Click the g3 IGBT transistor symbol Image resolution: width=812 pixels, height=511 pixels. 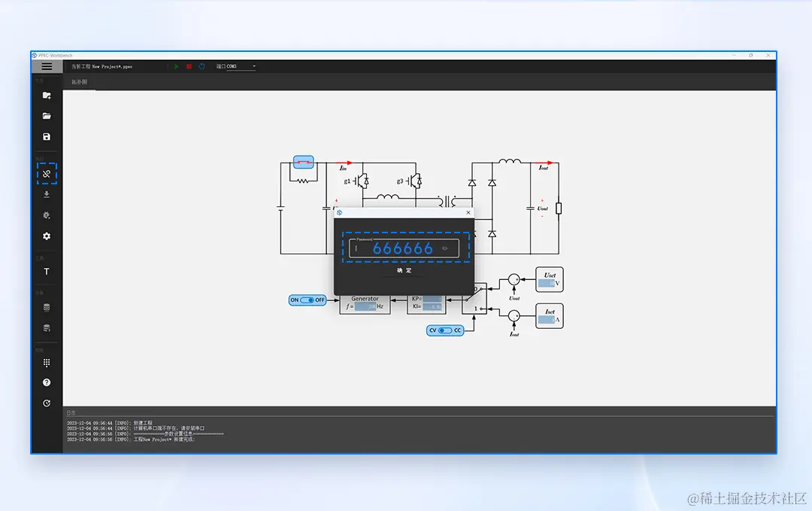[x=414, y=181]
